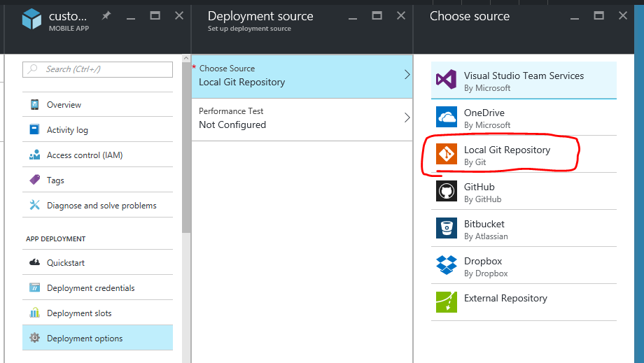Click the Deployment options gear icon
Viewport: 644px width, 363px height.
click(x=34, y=338)
